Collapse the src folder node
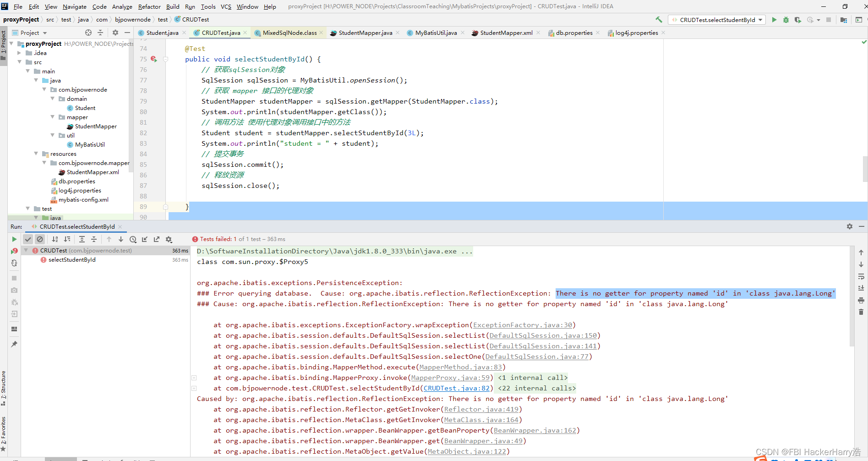This screenshot has width=868, height=461. pos(19,62)
